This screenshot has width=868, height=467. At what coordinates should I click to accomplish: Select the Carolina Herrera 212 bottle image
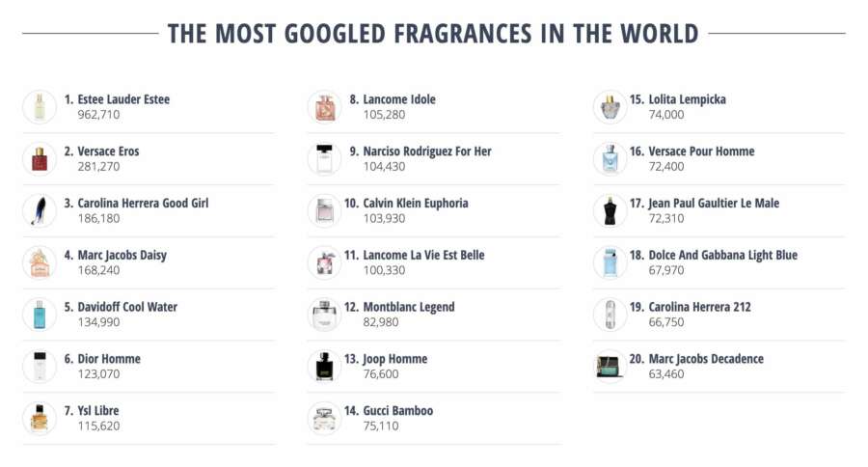610,315
